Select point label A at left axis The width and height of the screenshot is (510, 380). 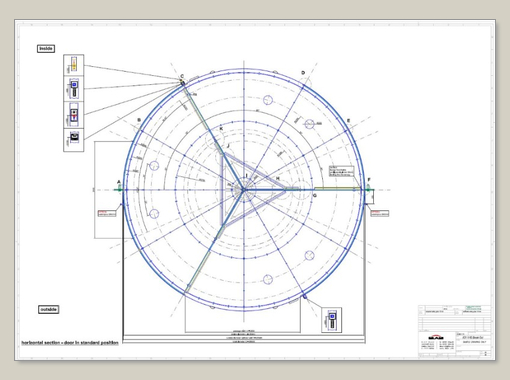119,182
